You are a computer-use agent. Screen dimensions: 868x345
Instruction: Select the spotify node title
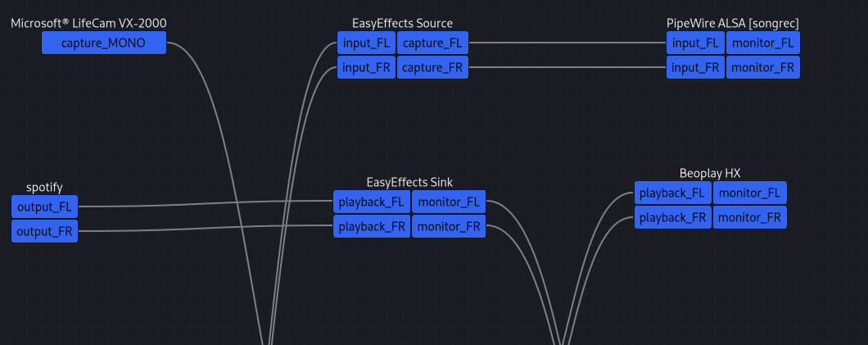point(44,187)
